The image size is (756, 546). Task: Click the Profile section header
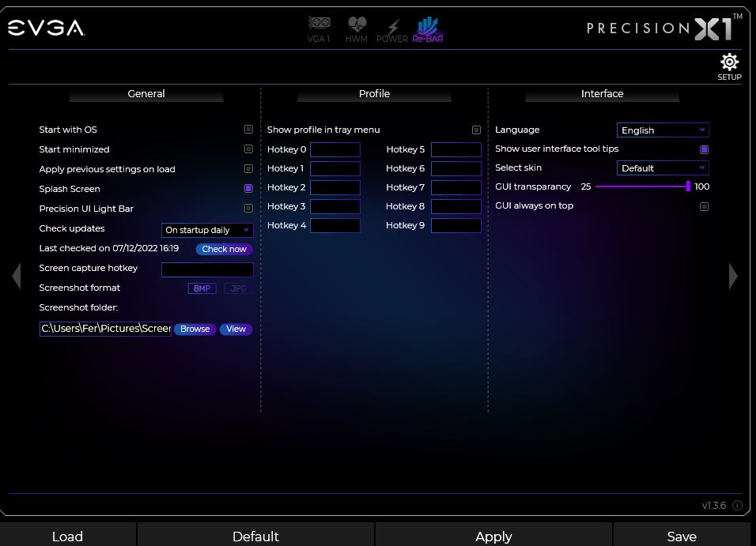(374, 93)
